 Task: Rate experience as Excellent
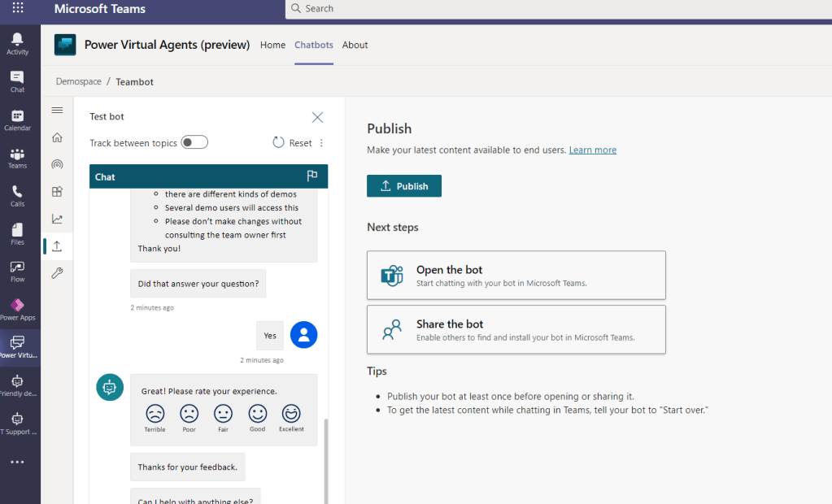pyautogui.click(x=291, y=414)
